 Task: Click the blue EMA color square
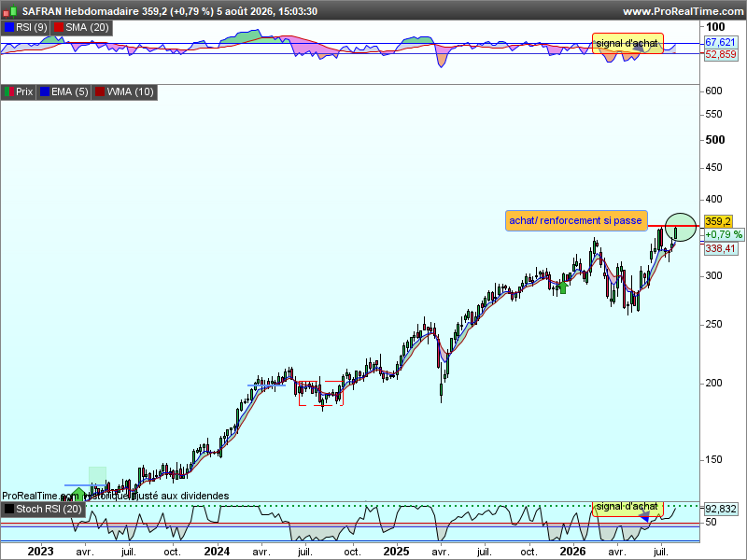click(44, 91)
